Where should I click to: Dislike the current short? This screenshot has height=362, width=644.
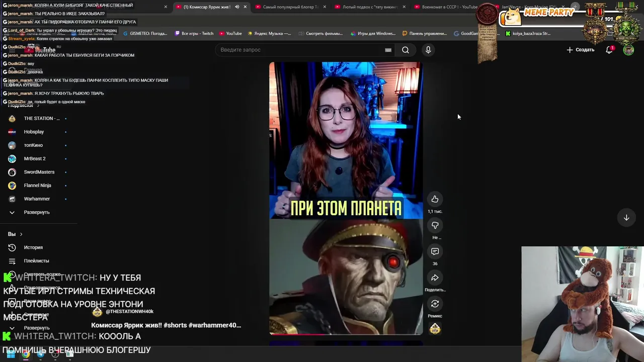pos(435,225)
